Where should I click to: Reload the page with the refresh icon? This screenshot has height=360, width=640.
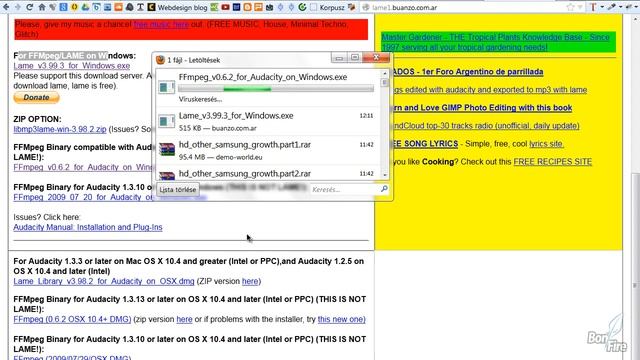coord(29,7)
